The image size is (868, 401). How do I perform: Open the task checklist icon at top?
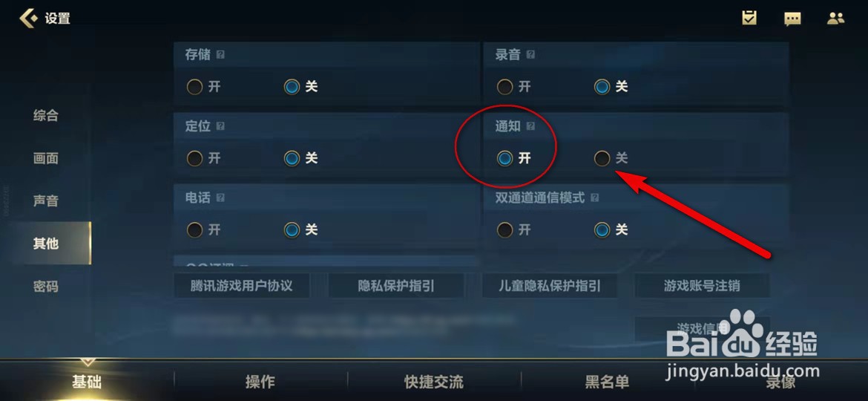pyautogui.click(x=749, y=18)
